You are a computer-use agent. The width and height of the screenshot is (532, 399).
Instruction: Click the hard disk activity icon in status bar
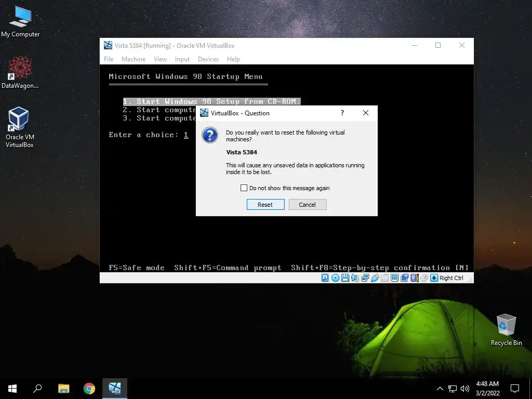pyautogui.click(x=325, y=278)
